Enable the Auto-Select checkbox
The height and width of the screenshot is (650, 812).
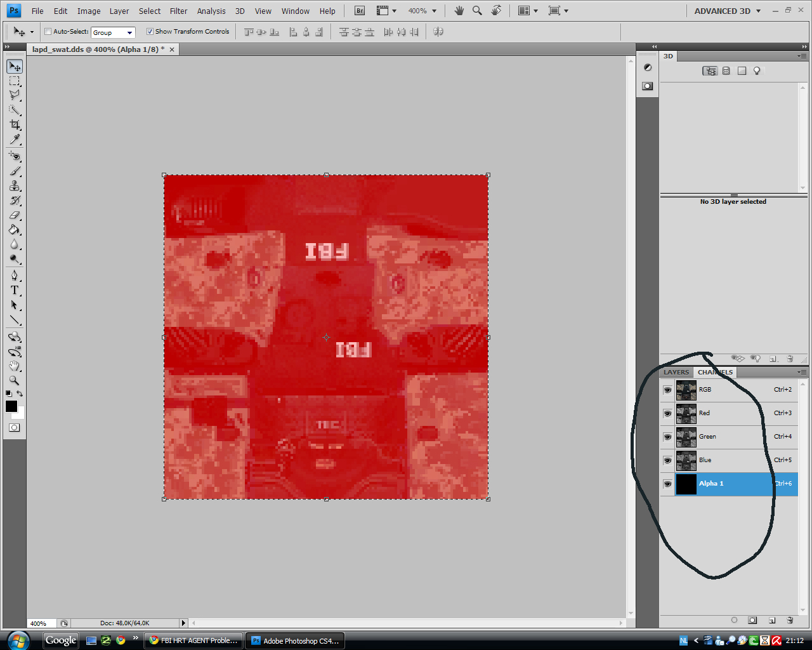[x=48, y=31]
